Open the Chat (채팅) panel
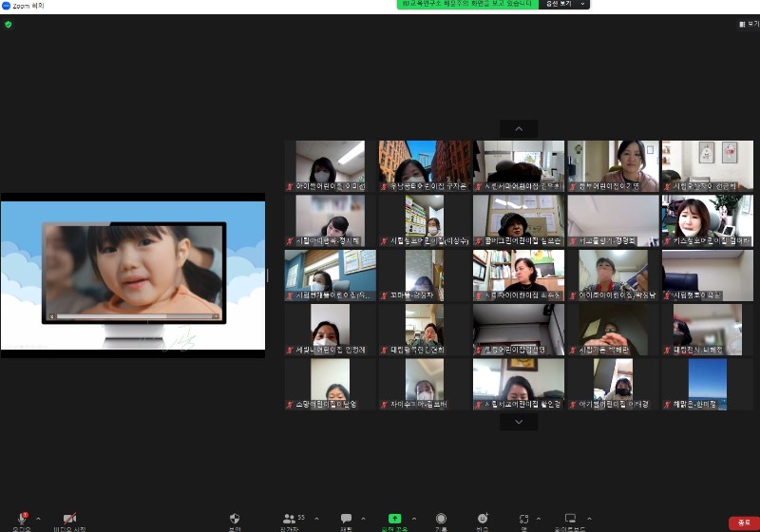Screen dimensions: 760x532 [x=347, y=520]
